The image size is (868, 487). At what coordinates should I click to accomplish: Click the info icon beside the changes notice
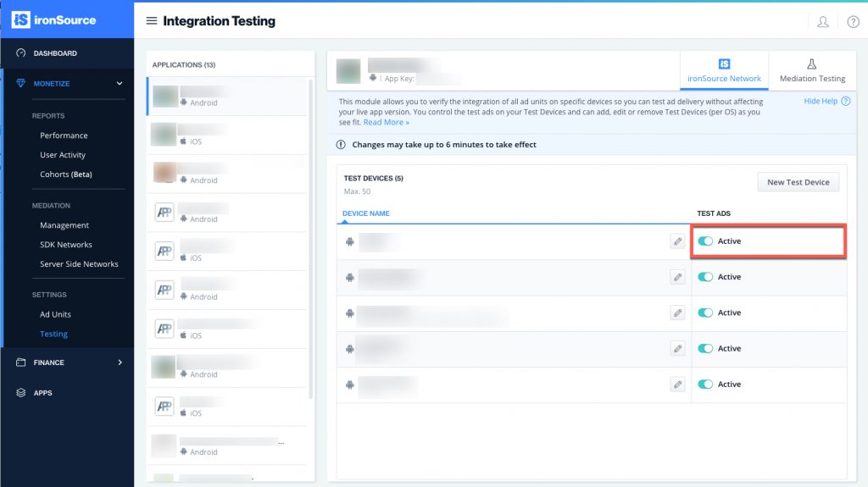[341, 145]
